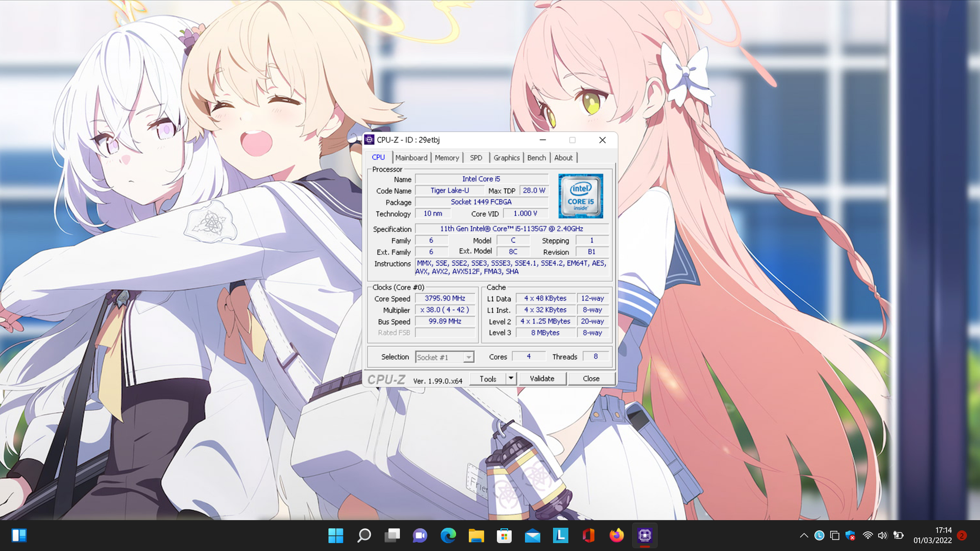Click the Close button in CPU-Z
Screen dimensions: 980x551
pos(591,379)
